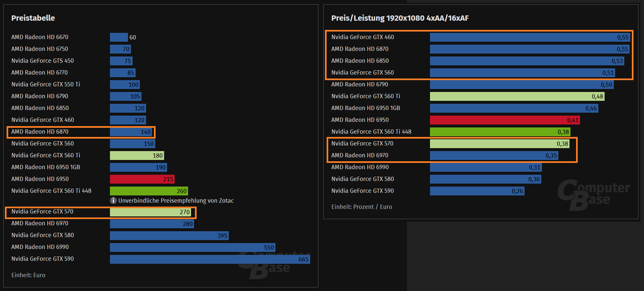
Task: Click AMD Radeon HD 6950 1GB in Preistabelle
Action: click(46, 167)
